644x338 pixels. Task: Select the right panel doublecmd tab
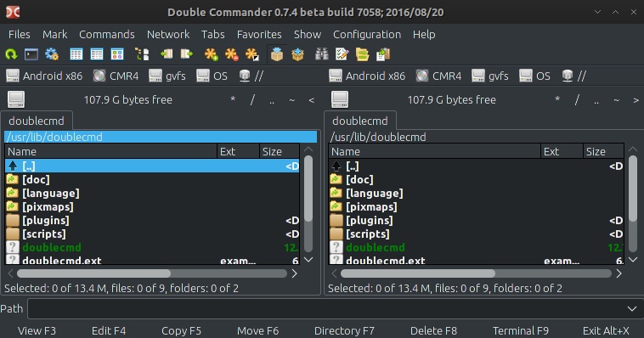click(x=360, y=121)
